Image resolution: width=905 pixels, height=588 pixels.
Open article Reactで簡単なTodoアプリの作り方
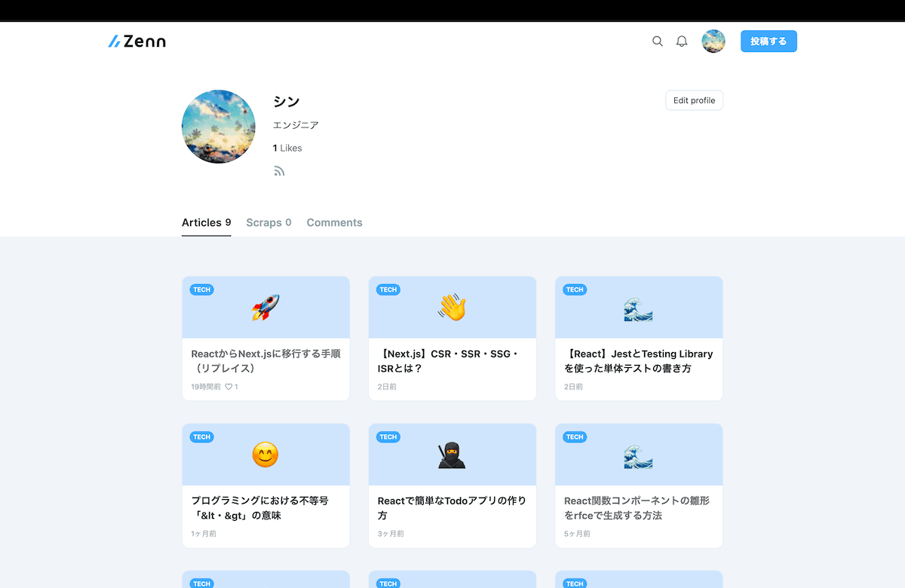coord(452,508)
